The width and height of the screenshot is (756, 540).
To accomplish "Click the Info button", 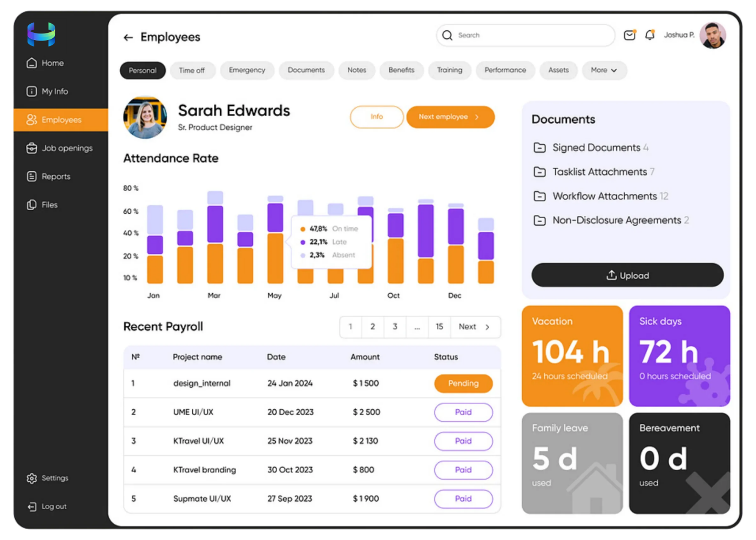I will tap(376, 117).
